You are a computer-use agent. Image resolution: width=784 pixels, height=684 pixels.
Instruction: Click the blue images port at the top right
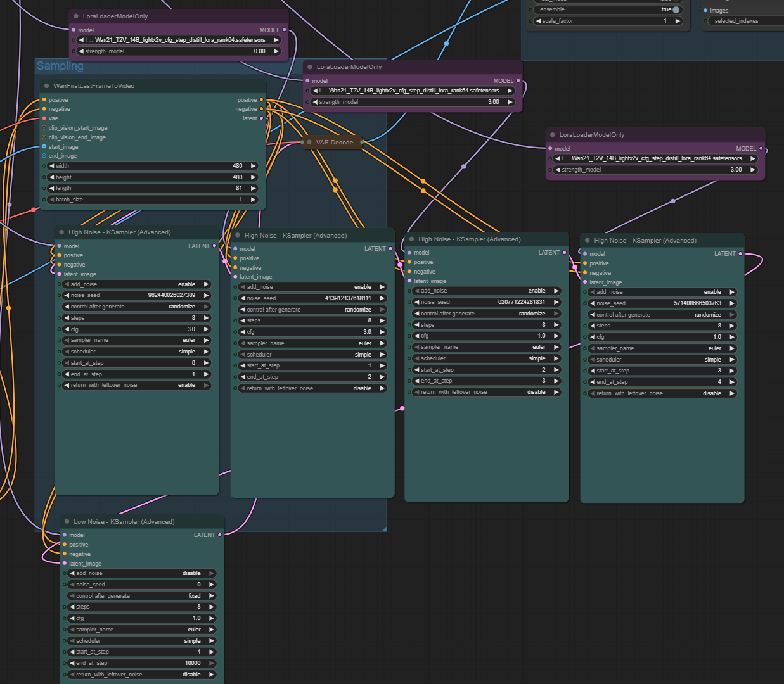(x=705, y=11)
